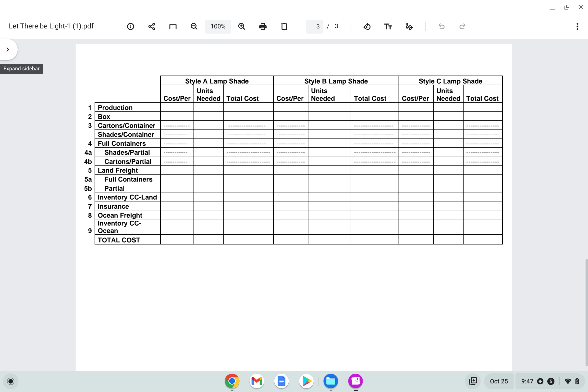Click the undo arrow

coord(441,26)
